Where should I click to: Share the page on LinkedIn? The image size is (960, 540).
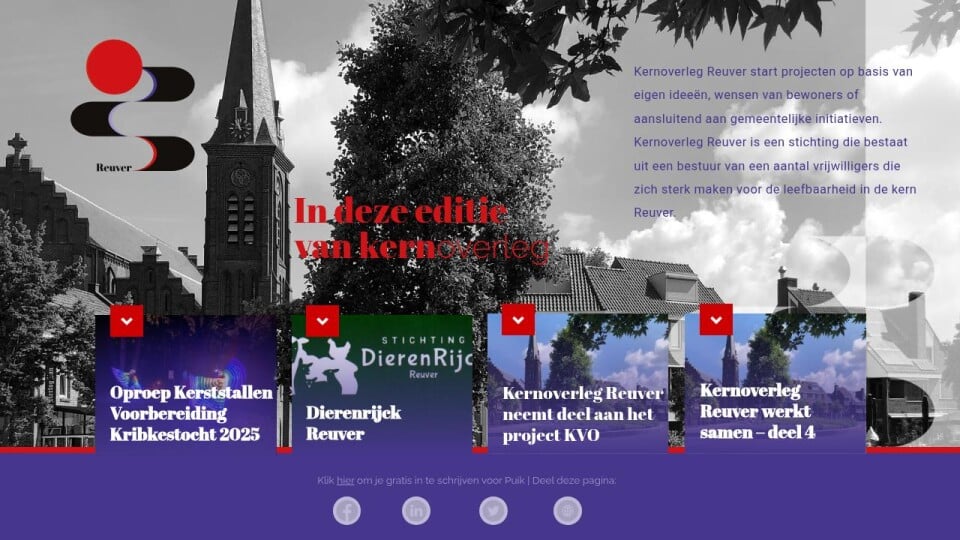pos(416,511)
